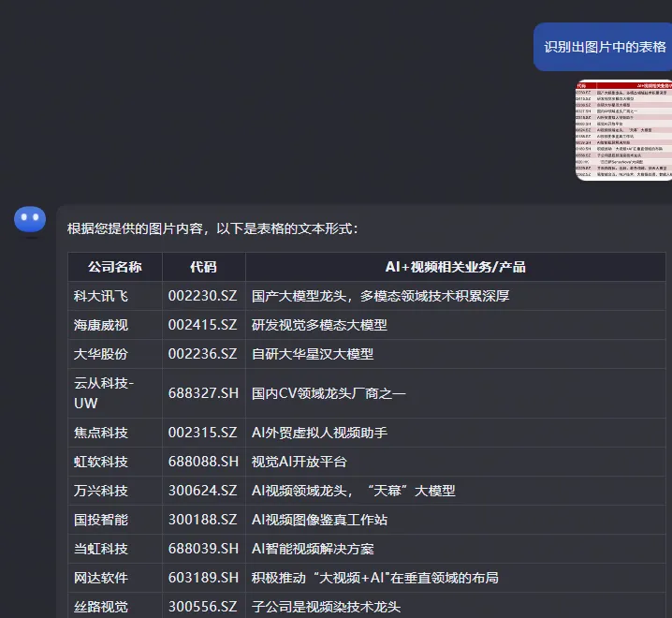Click the code 688039.SH
This screenshot has width=672, height=618.
coord(203,549)
